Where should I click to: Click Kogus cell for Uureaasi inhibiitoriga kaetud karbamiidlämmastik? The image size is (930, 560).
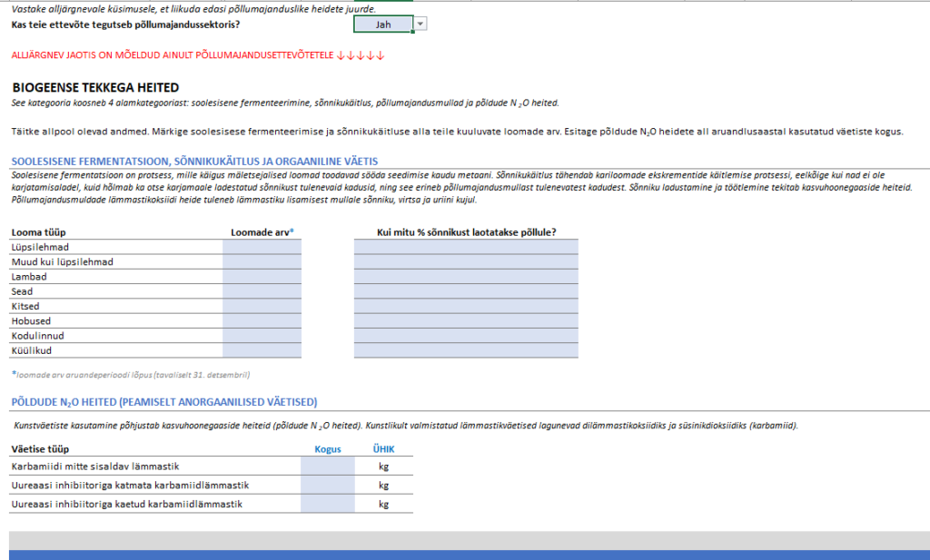pyautogui.click(x=327, y=504)
